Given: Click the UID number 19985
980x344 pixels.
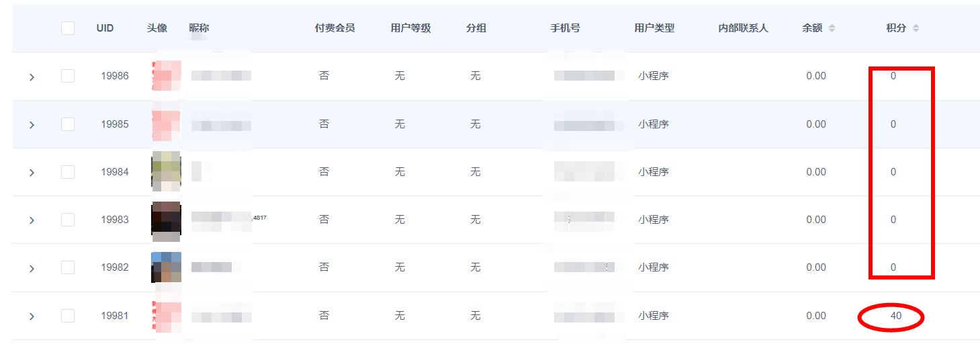Looking at the screenshot, I should point(115,124).
